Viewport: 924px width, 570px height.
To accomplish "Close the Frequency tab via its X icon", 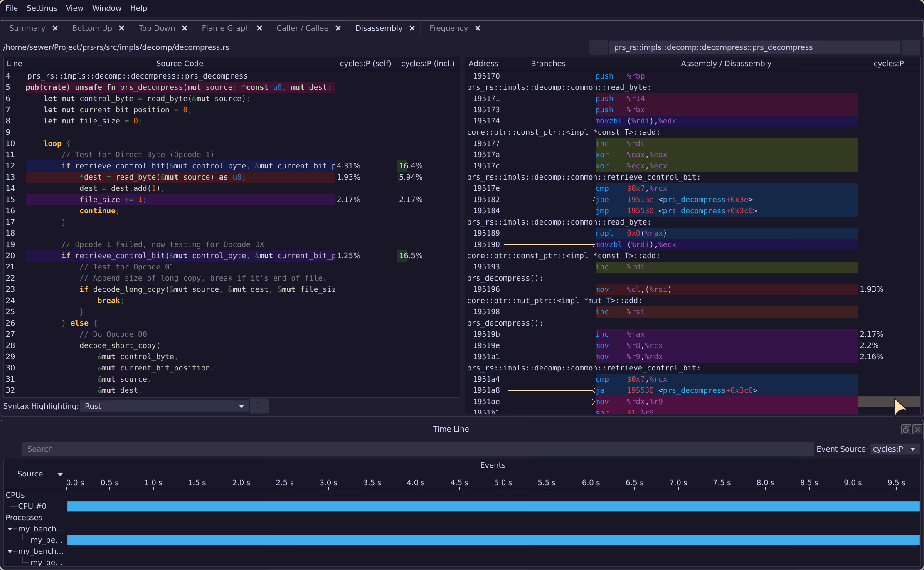I will [x=478, y=28].
